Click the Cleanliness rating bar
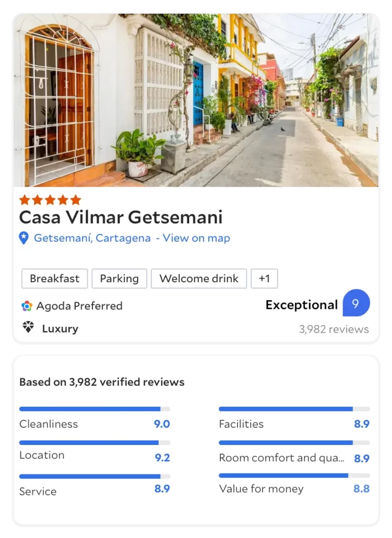Viewport: 392px width, 538px height. pyautogui.click(x=95, y=409)
